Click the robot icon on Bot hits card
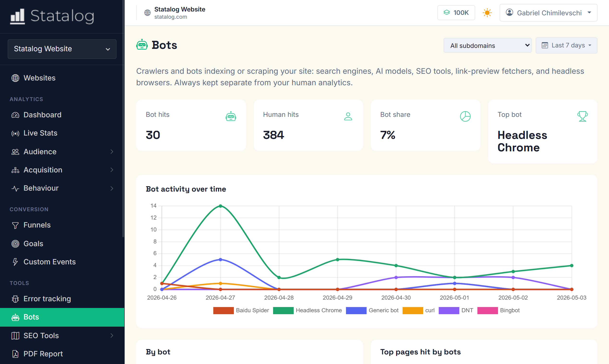This screenshot has width=609, height=364. pos(231,116)
